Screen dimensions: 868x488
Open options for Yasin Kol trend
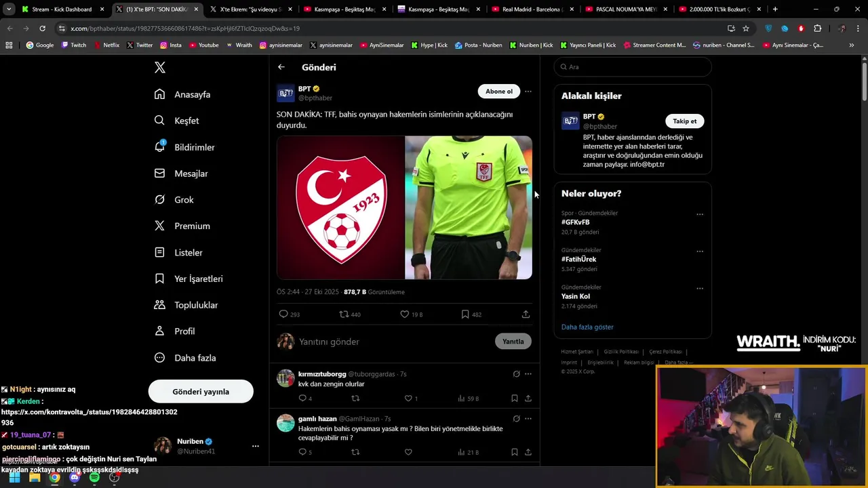point(700,288)
